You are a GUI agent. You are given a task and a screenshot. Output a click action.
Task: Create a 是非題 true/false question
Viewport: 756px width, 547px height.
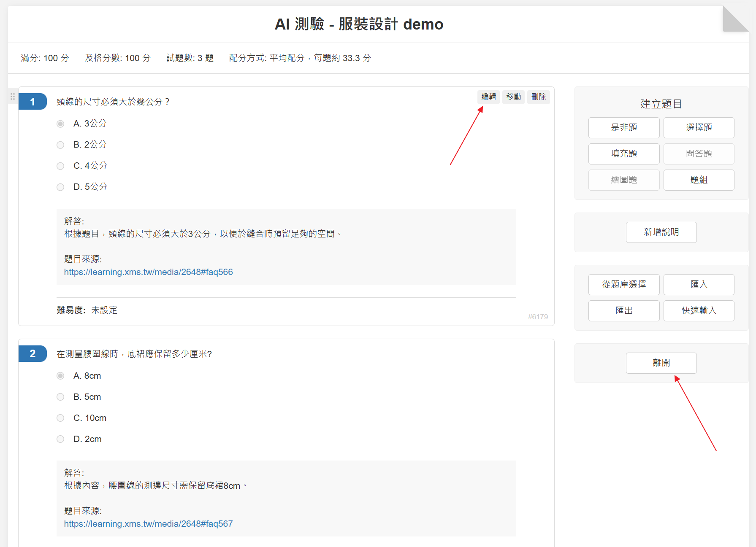point(623,128)
